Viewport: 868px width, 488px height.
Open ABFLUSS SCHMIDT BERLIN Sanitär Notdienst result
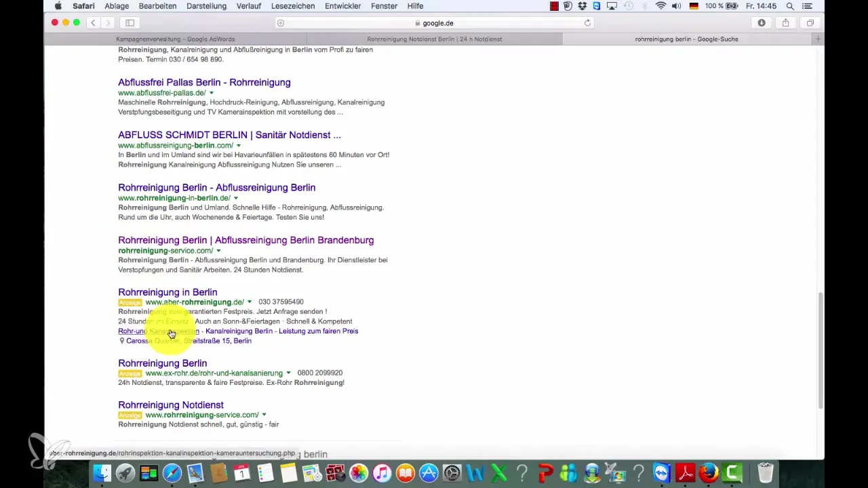pos(229,135)
